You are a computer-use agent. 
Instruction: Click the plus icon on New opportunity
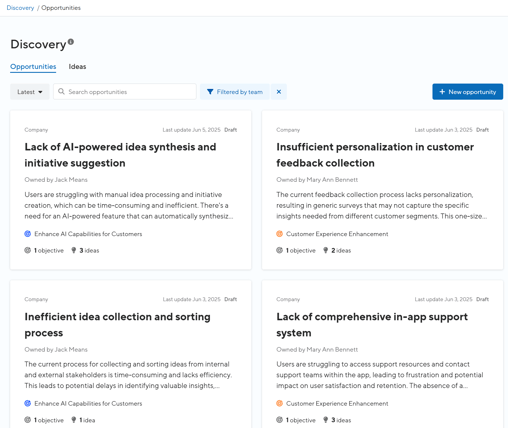442,92
